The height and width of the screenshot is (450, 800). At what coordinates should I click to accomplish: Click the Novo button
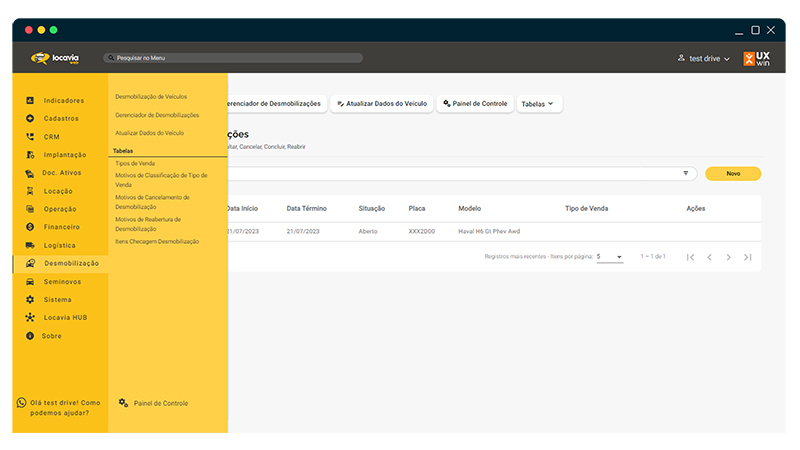733,173
